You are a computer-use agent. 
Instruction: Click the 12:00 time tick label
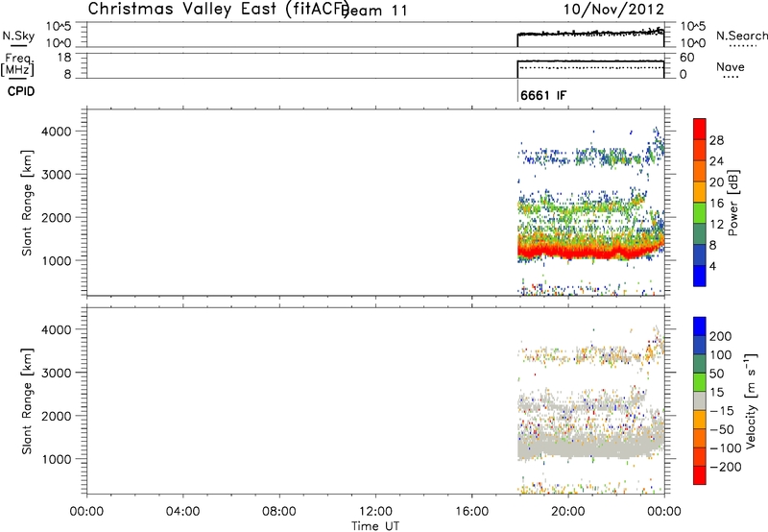(375, 512)
